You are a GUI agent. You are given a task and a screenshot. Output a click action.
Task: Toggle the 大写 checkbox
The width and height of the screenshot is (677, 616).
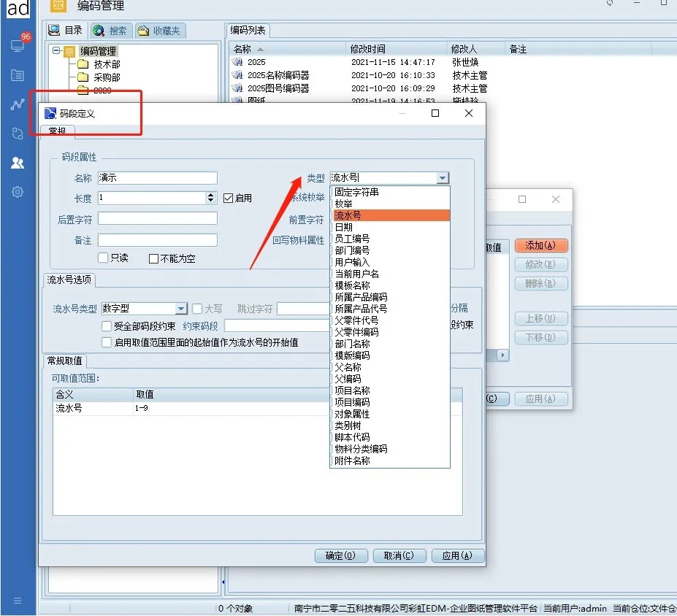click(197, 309)
